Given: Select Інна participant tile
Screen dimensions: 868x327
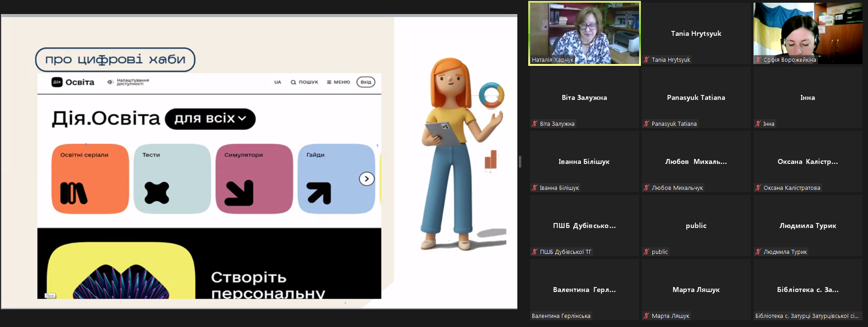Looking at the screenshot, I should [x=808, y=98].
